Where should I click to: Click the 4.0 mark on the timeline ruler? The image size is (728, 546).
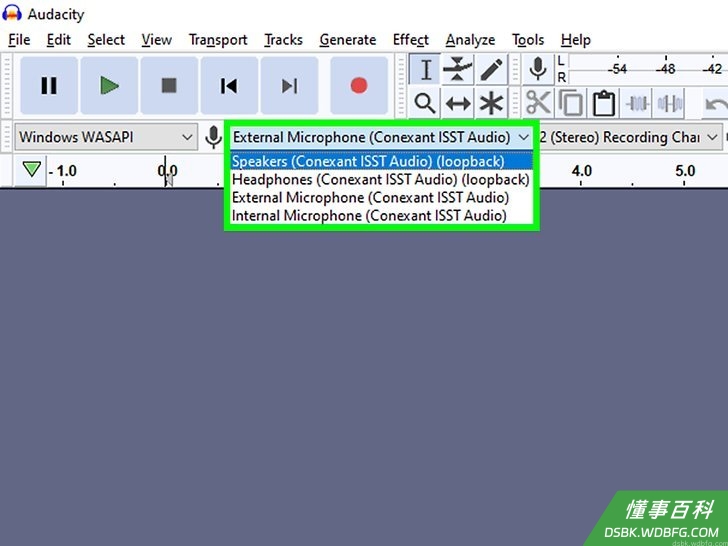(581, 171)
